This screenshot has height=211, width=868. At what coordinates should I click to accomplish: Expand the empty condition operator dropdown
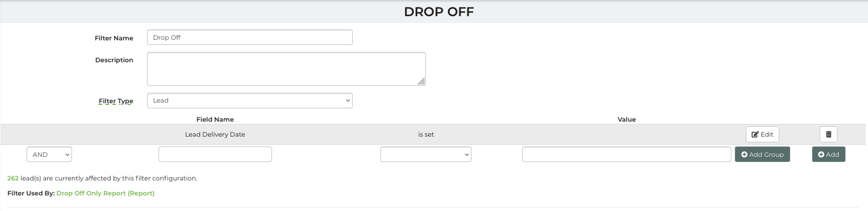(426, 155)
